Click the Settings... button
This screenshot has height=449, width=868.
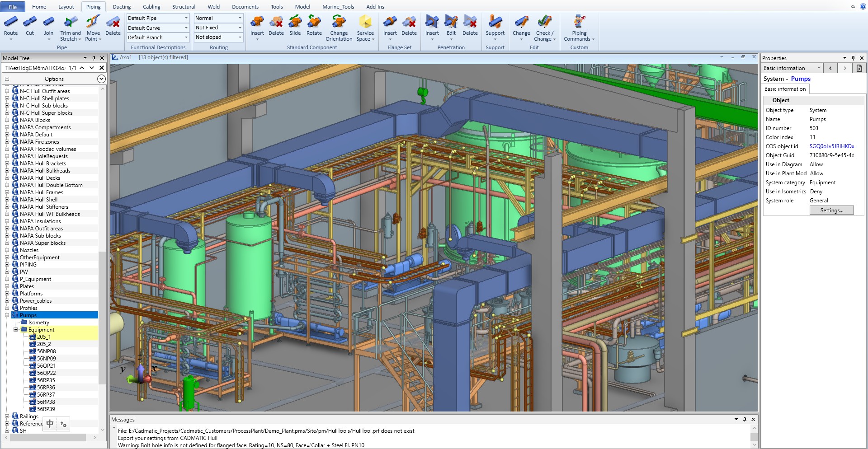(831, 210)
